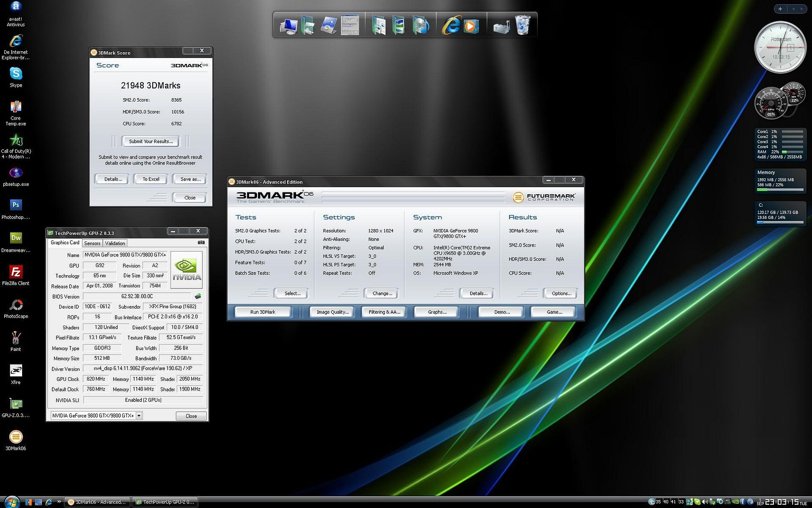The height and width of the screenshot is (508, 812).
Task: Launch Windows Media Player from dock
Action: pos(470,26)
